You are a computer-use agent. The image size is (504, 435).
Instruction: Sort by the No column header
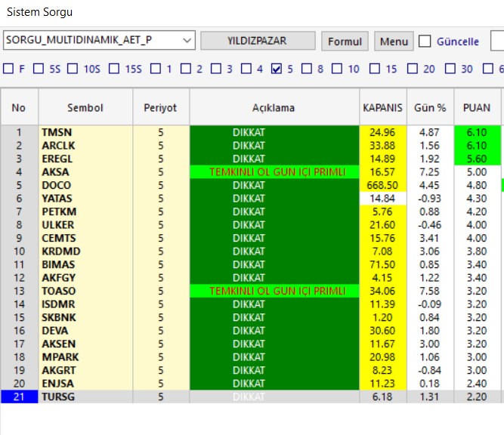20,107
